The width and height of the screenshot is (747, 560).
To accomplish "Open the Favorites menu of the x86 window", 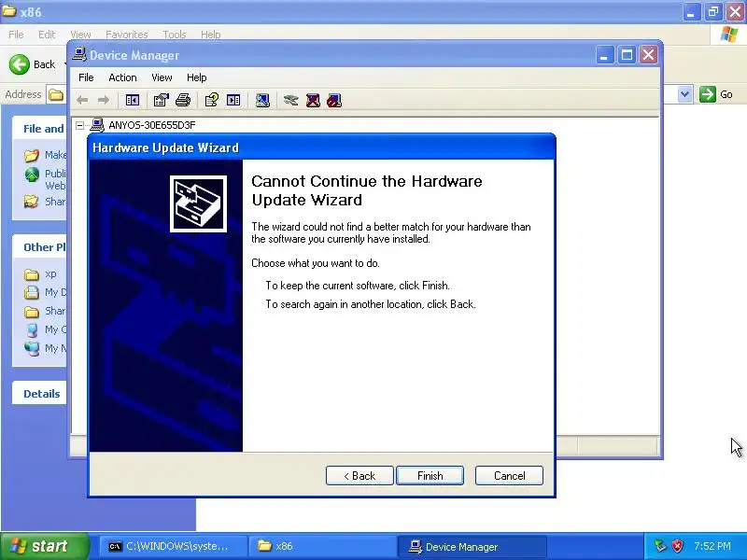I will click(x=127, y=35).
